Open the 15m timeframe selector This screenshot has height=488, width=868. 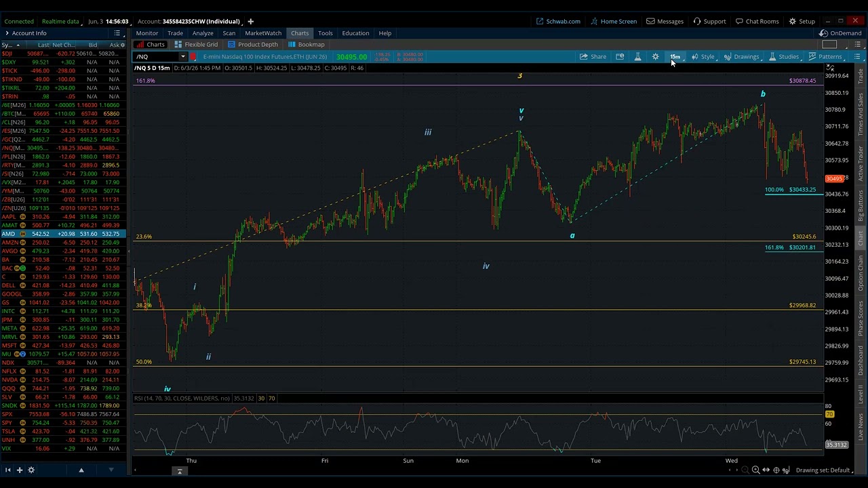675,57
